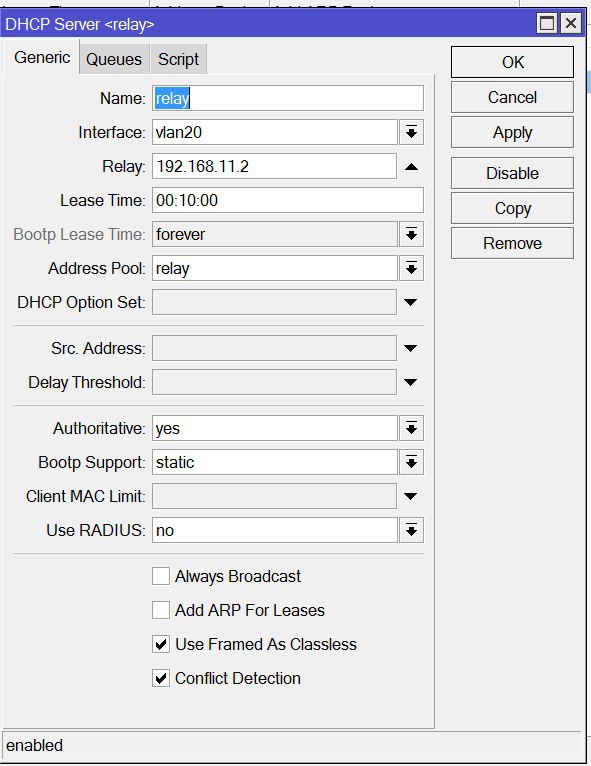Disable this DHCP server

tap(512, 173)
